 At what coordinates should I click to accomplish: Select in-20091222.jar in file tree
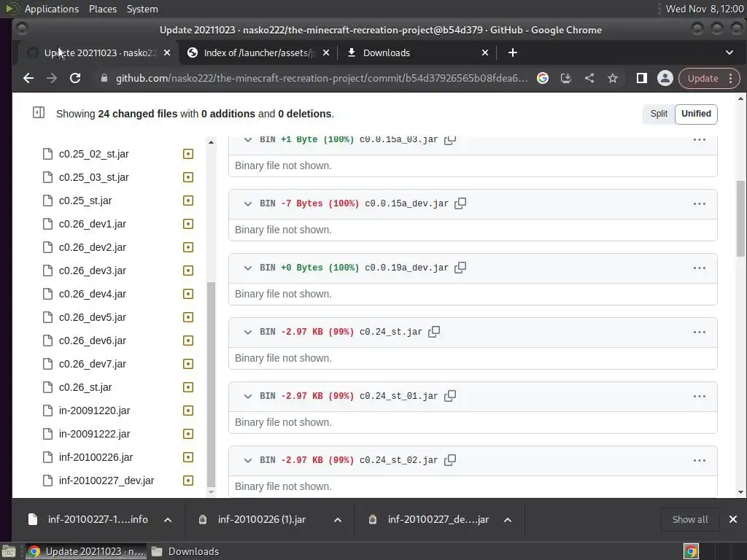pyautogui.click(x=94, y=434)
